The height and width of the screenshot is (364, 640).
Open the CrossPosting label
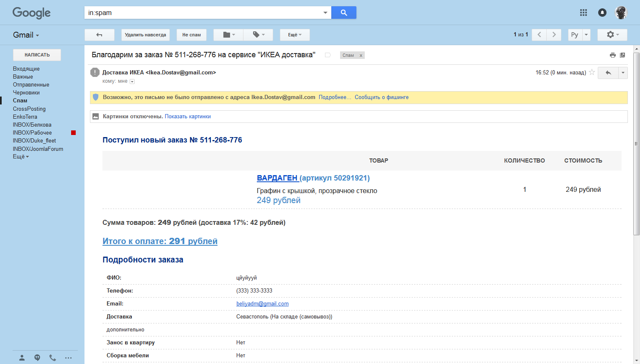29,109
